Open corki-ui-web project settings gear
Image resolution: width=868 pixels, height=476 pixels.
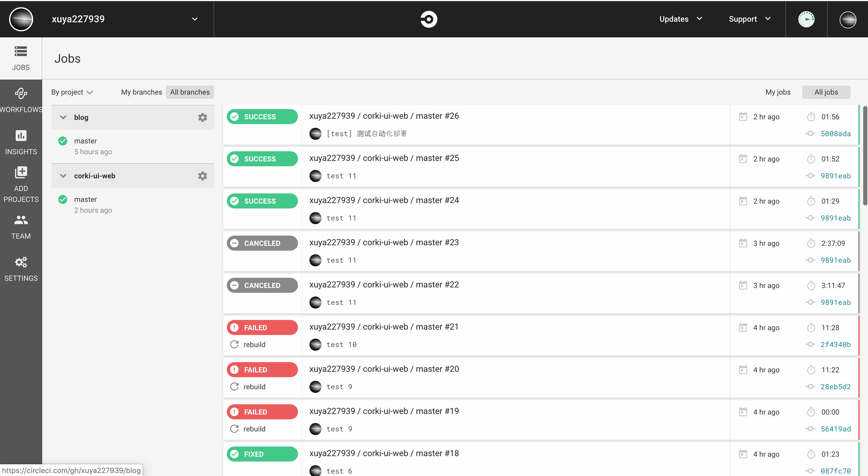[202, 176]
